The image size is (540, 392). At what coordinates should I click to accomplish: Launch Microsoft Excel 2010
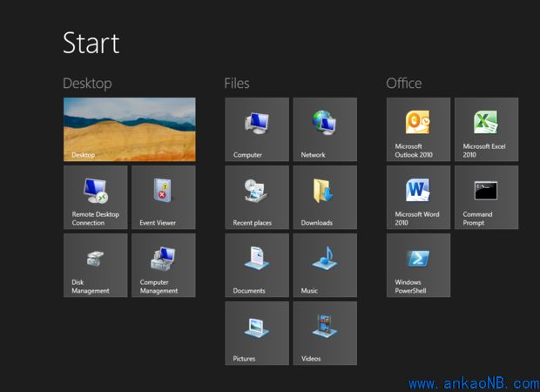486,129
